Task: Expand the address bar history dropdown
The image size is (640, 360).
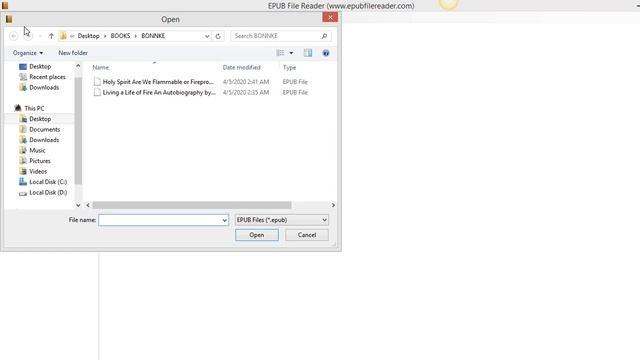Action: click(x=207, y=36)
